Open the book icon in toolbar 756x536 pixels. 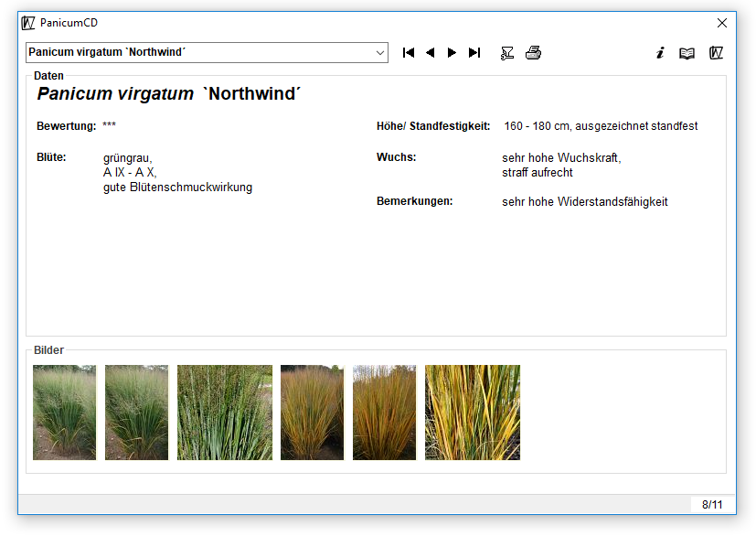pyautogui.click(x=687, y=53)
